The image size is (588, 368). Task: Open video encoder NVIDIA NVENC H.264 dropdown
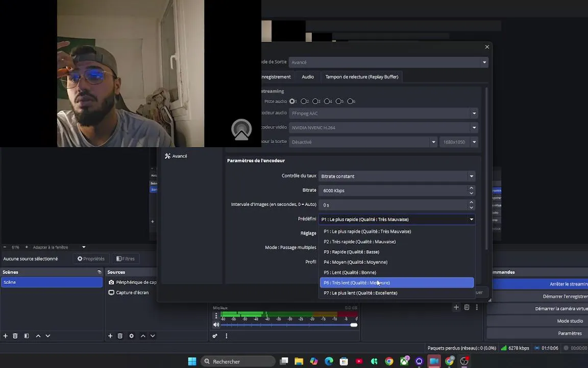point(383,128)
